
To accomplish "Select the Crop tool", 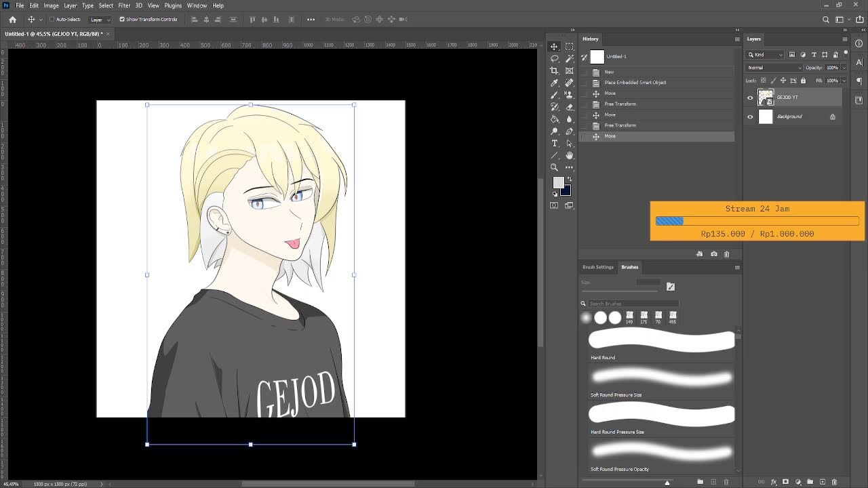I will coord(554,70).
